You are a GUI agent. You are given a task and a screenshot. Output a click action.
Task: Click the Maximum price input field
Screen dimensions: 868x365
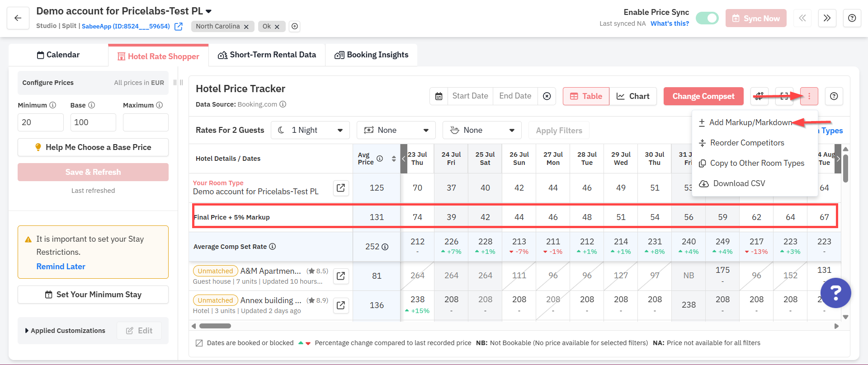(x=146, y=122)
